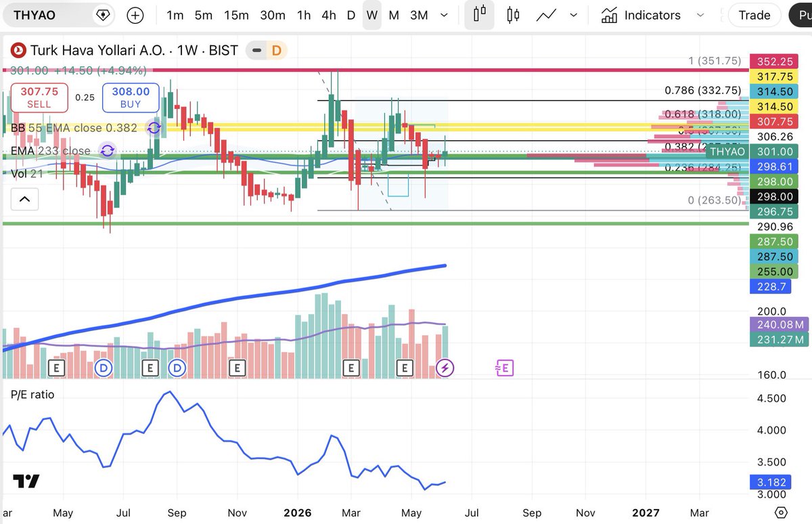Viewport: 812px width, 524px height.
Task: Click the 2026 label on time axis
Action: pyautogui.click(x=298, y=512)
